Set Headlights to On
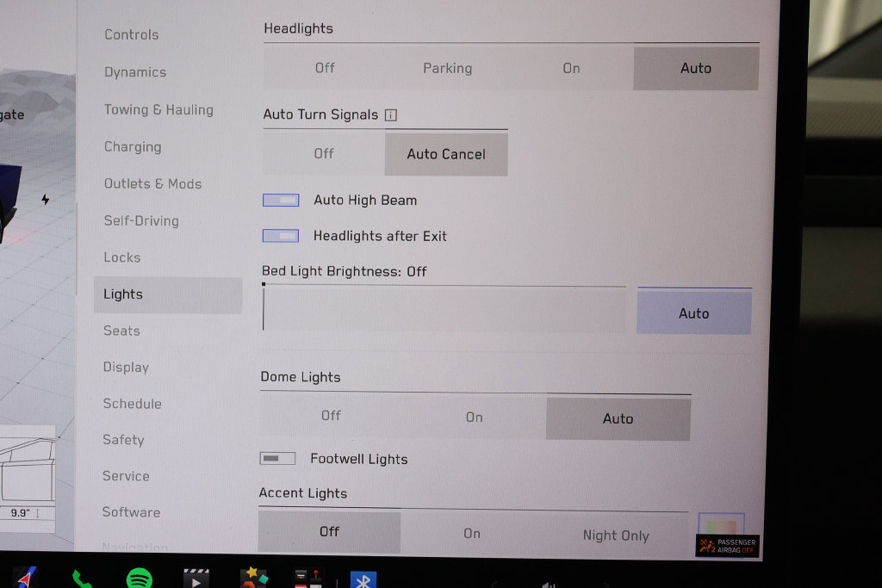This screenshot has height=588, width=882. tap(572, 68)
